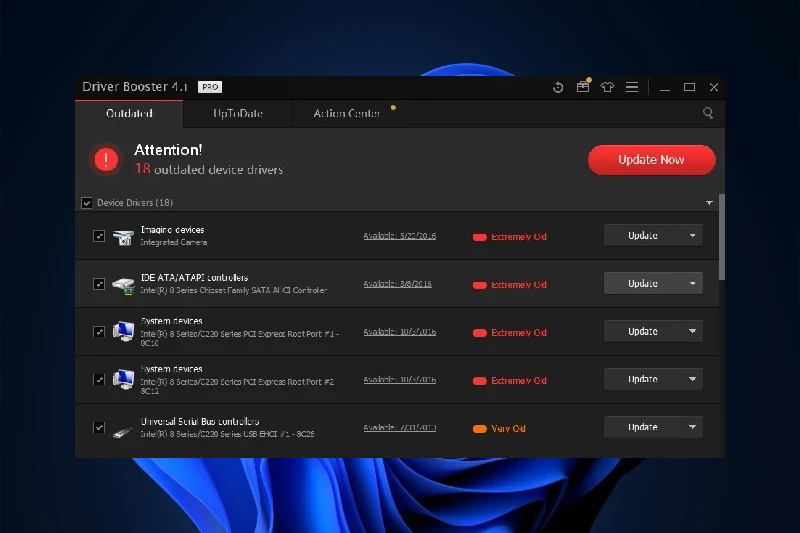Open the restore/rescan history icon
This screenshot has width=800, height=533.
(x=558, y=87)
